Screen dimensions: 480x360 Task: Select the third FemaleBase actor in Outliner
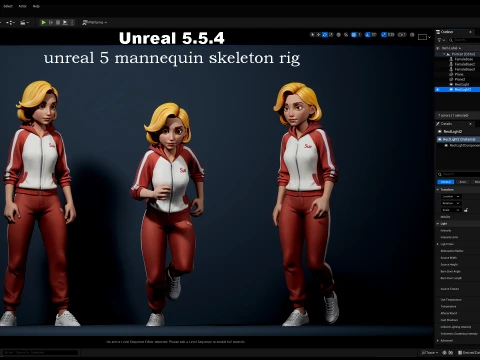[465, 69]
